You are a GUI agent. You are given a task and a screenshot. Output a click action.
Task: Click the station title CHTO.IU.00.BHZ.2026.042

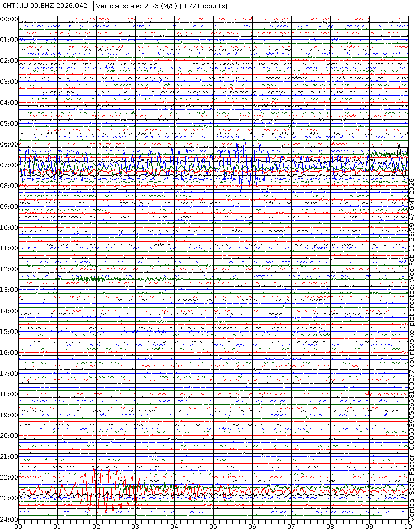[45, 6]
